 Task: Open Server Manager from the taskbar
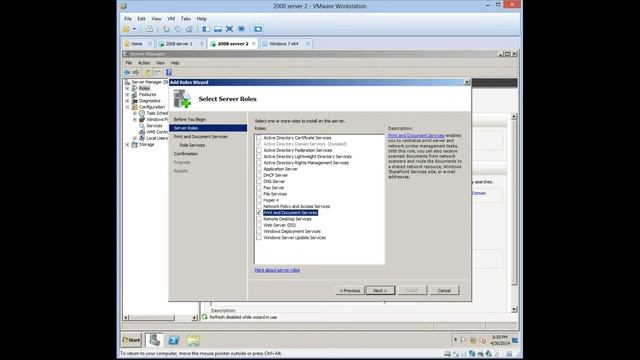click(154, 340)
